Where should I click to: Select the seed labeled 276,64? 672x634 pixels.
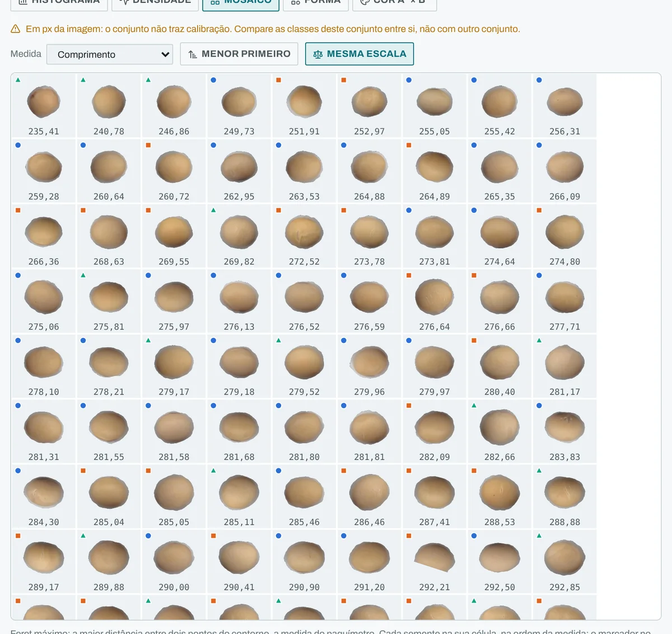click(x=435, y=301)
